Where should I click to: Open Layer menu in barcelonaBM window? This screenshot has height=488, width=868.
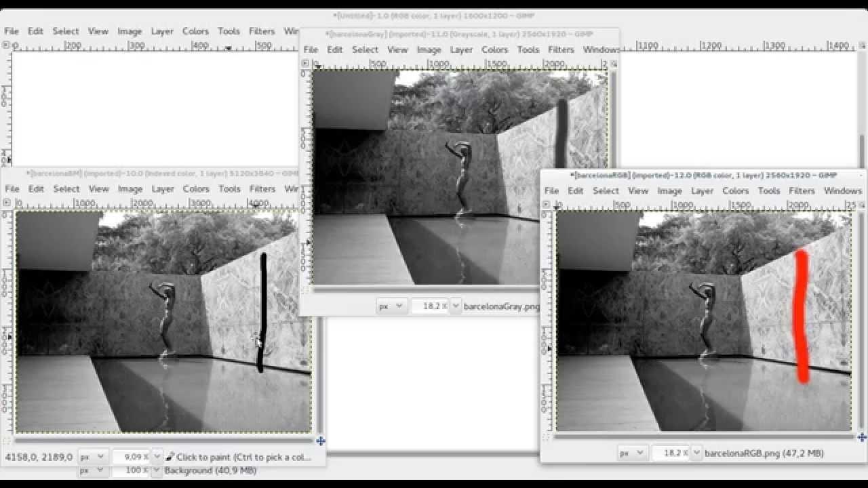[x=163, y=189]
